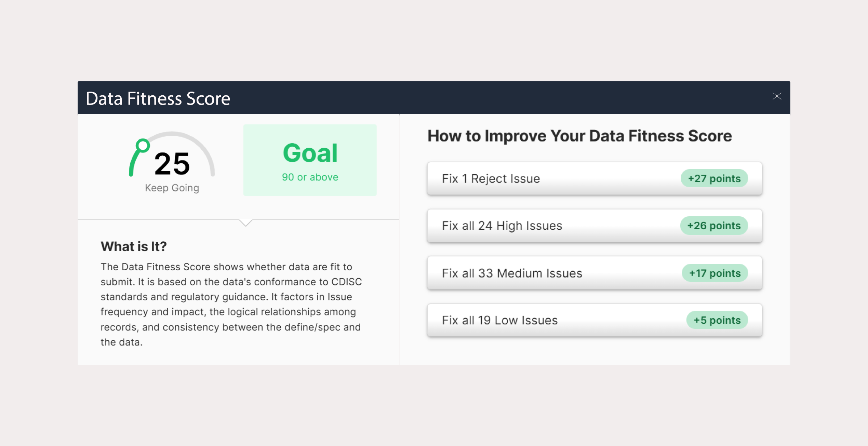The image size is (868, 446).
Task: Click the +26 points badge
Action: tap(714, 225)
